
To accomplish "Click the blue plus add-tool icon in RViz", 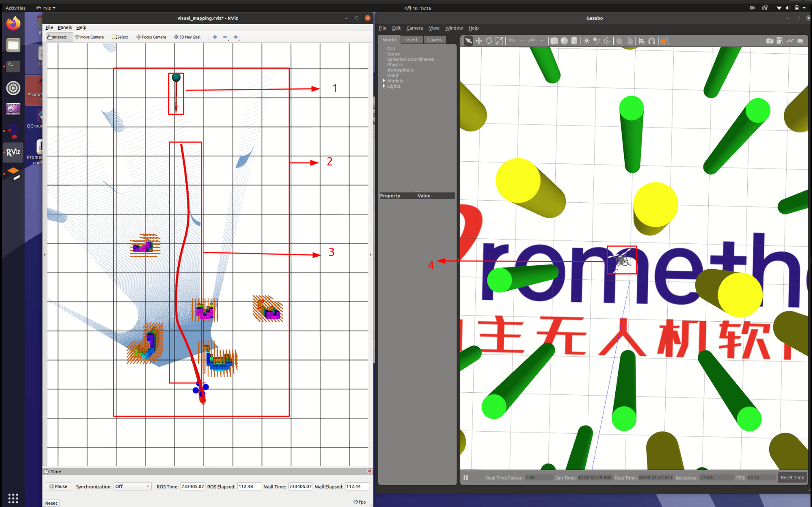I will [x=215, y=37].
